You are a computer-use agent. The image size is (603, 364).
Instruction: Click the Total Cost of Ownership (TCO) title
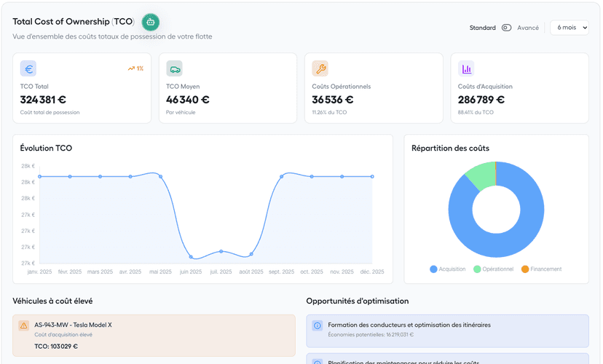[x=74, y=22]
